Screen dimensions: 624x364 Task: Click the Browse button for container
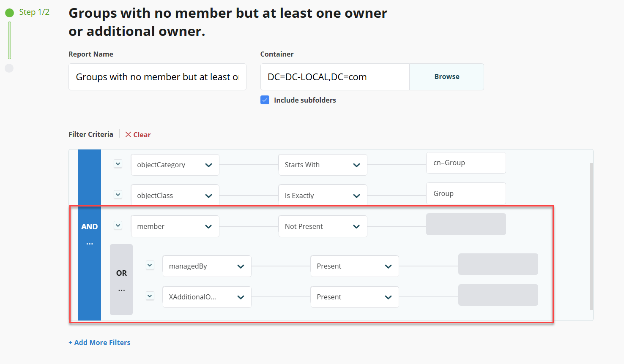coord(446,77)
